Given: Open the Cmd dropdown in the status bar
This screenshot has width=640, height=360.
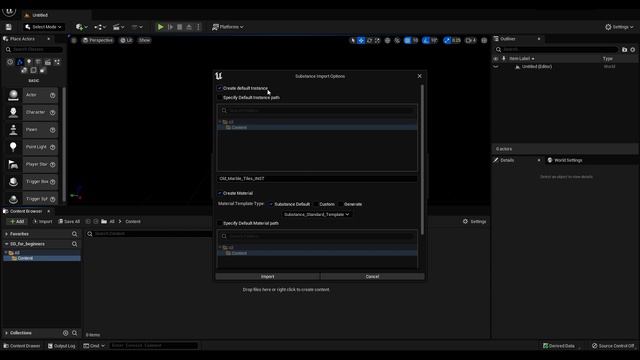Looking at the screenshot, I should click(x=94, y=346).
